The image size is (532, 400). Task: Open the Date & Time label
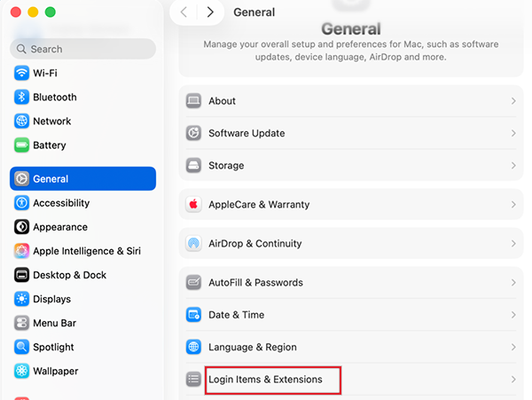(x=237, y=315)
